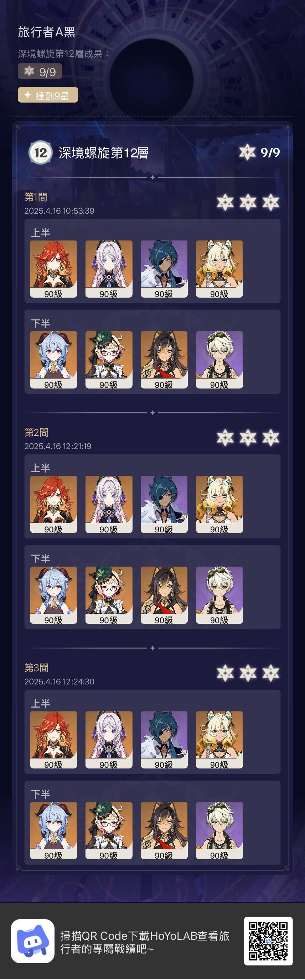Click the player name 旅行者A黑

coord(46,32)
